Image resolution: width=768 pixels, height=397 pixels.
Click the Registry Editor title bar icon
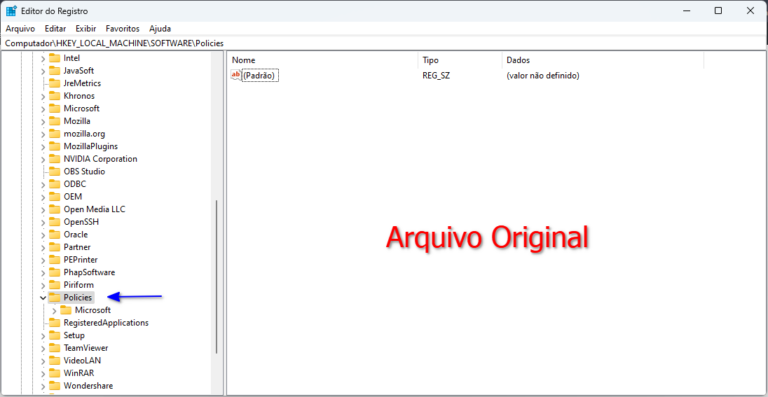click(11, 11)
